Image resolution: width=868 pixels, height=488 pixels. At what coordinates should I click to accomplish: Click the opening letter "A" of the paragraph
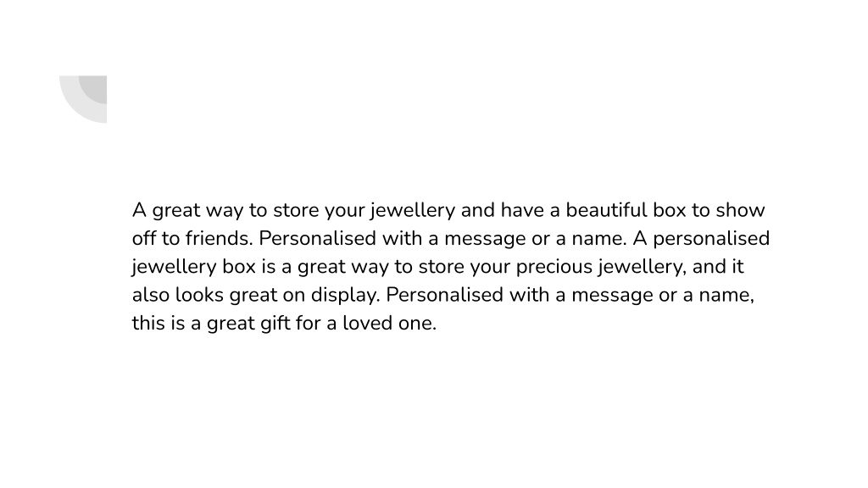(x=139, y=211)
